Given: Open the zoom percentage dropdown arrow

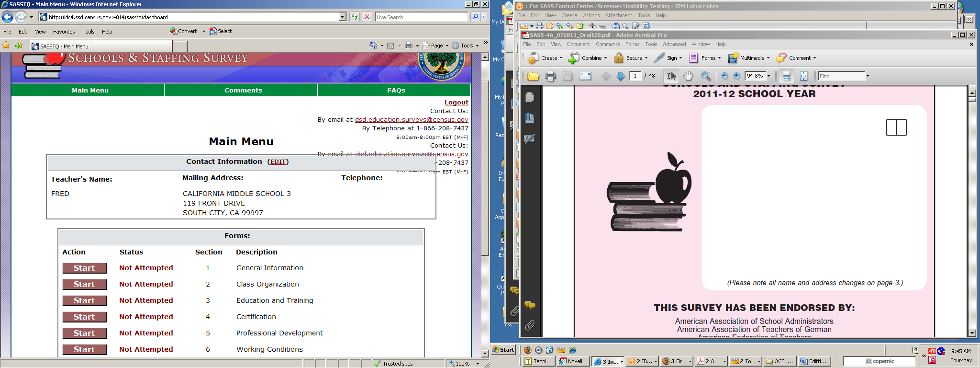Looking at the screenshot, I should coord(768,76).
